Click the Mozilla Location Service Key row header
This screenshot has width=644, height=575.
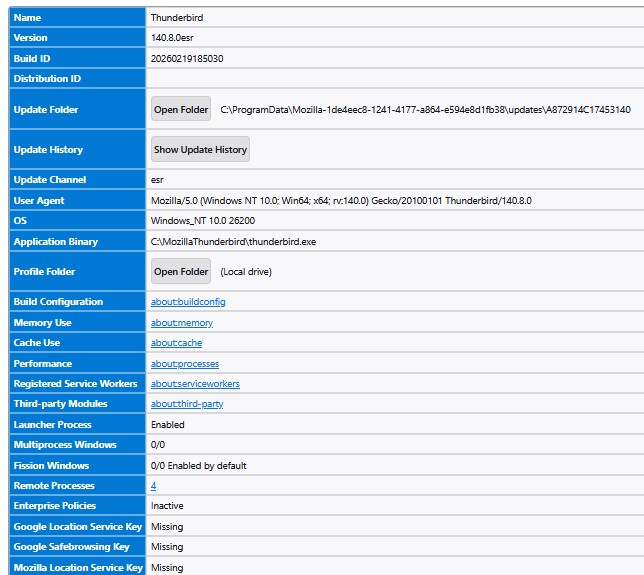point(77,567)
